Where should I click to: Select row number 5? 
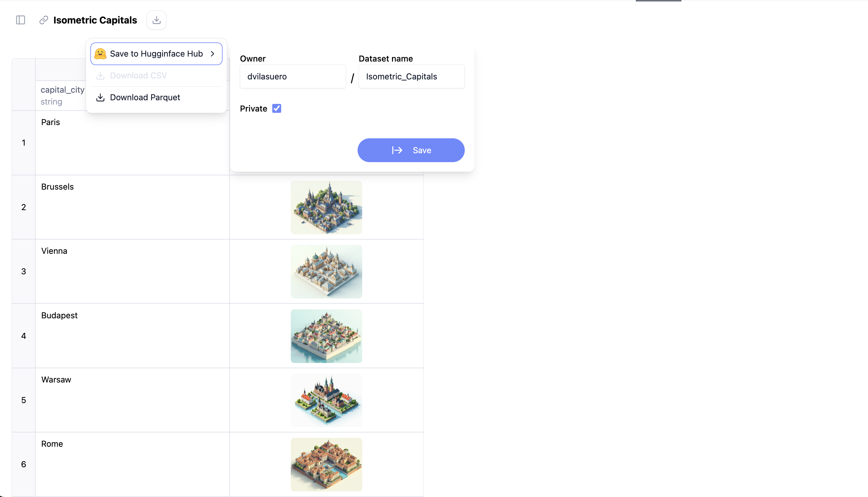[23, 400]
